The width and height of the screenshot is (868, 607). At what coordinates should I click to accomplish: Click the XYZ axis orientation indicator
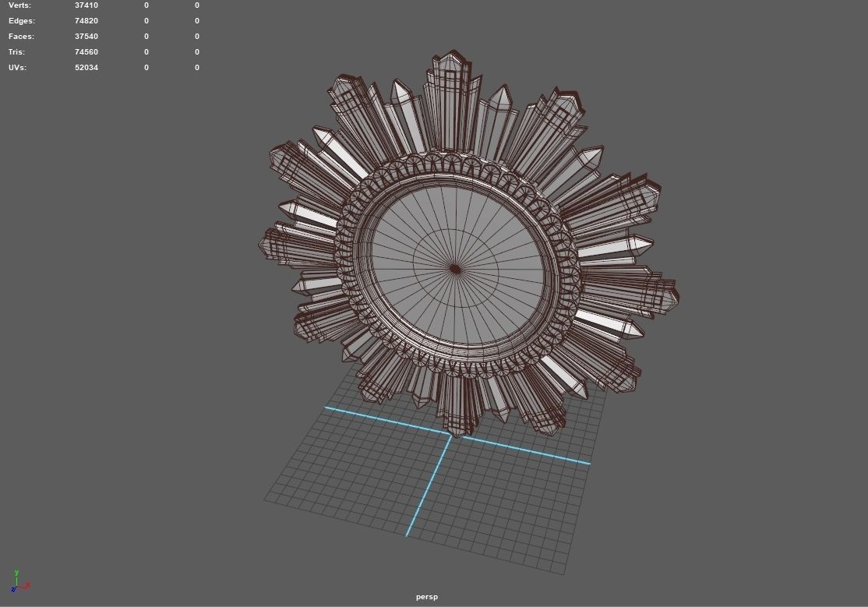[x=20, y=581]
